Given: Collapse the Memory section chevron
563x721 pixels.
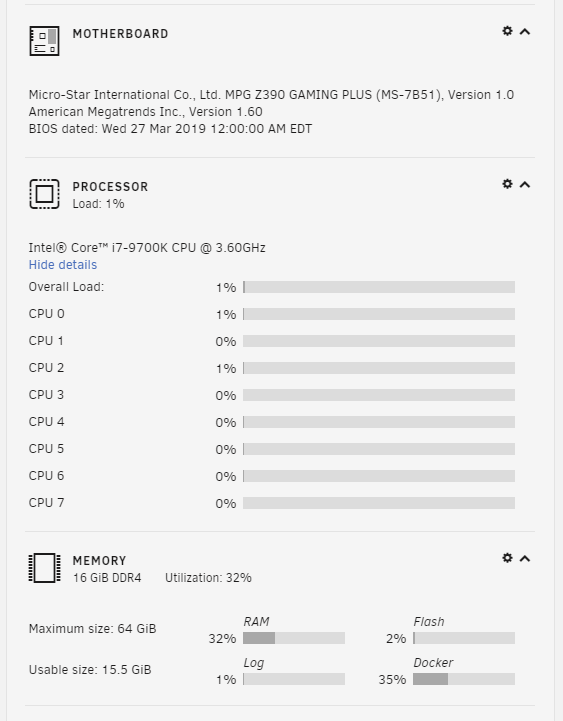Looking at the screenshot, I should coord(525,558).
